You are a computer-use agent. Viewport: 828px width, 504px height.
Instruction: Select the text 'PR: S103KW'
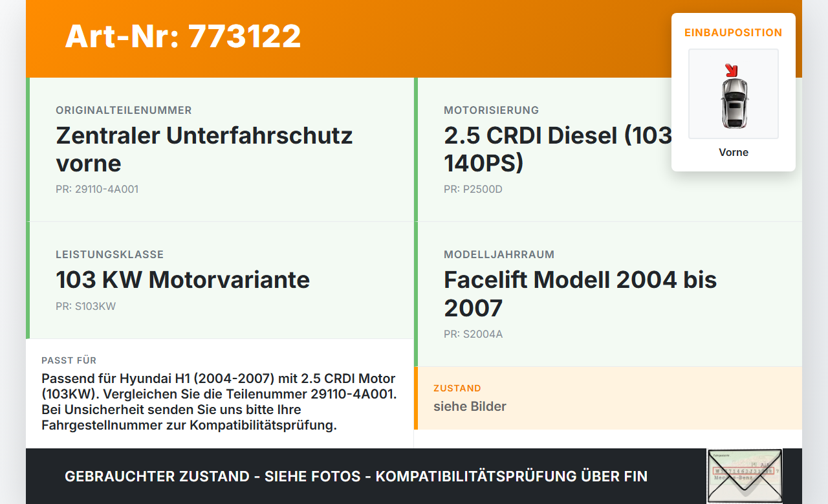coord(85,307)
